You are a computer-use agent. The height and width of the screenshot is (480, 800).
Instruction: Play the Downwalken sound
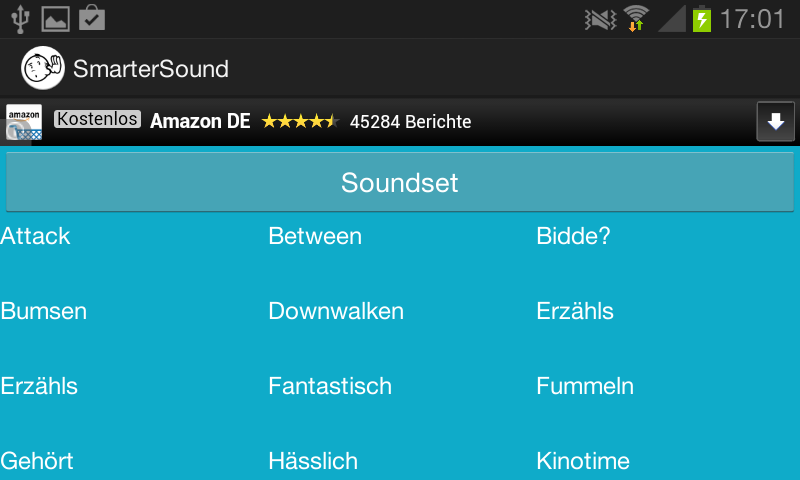[x=336, y=311]
